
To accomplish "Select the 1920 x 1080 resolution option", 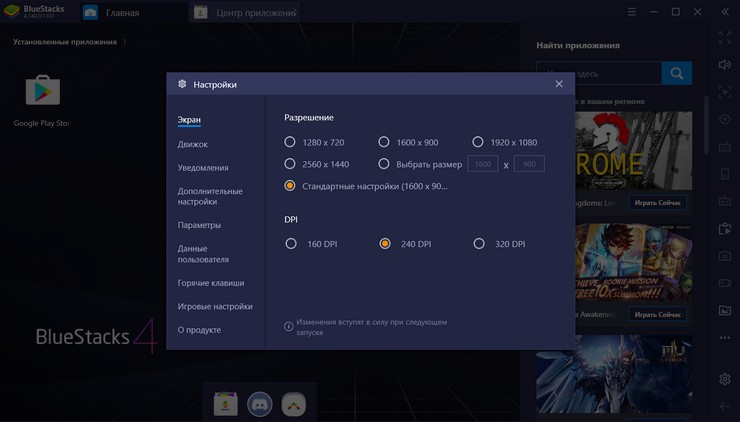I will tap(478, 142).
